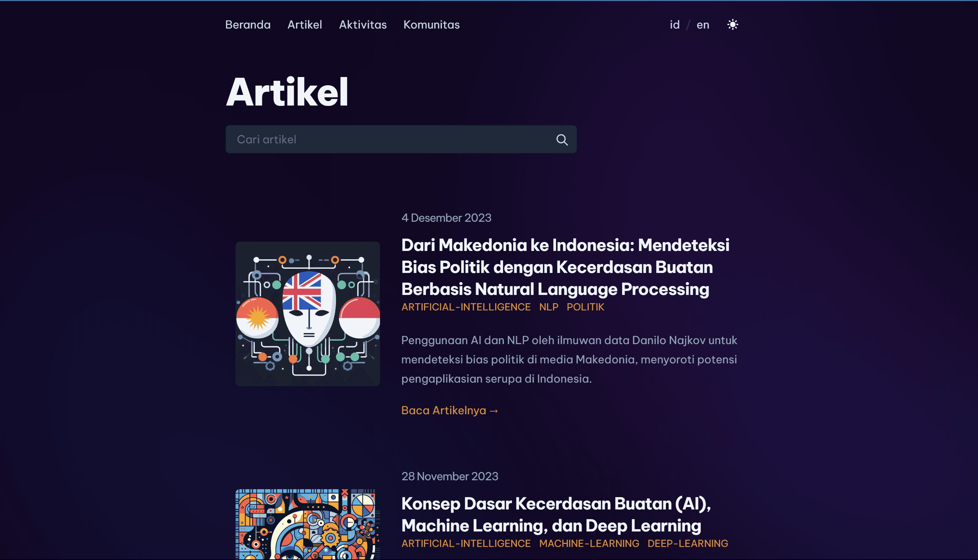The image size is (978, 560).
Task: Click ARTIFICIAL-INTELLIGENCE tag under second article
Action: click(466, 543)
